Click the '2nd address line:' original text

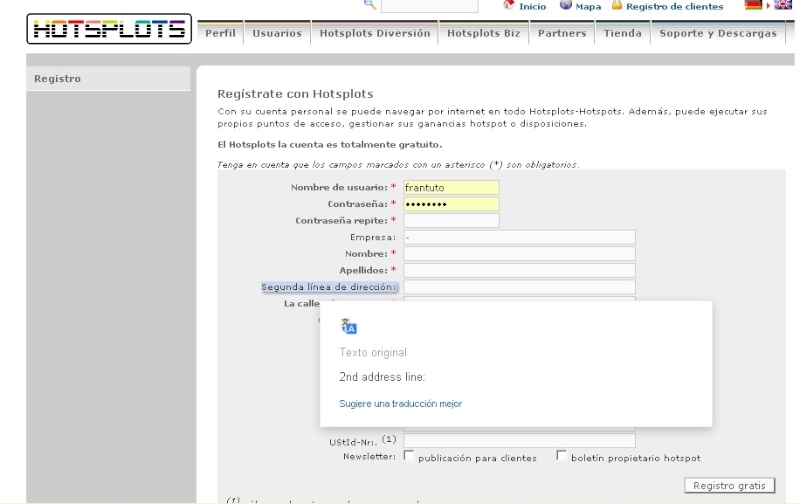[x=382, y=377]
